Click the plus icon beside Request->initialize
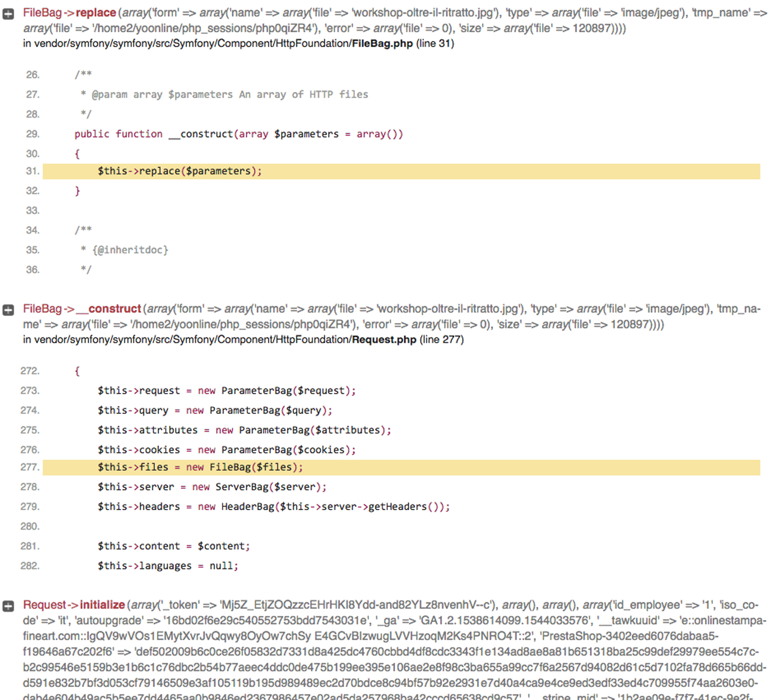The height and width of the screenshot is (700, 771). [x=8, y=606]
